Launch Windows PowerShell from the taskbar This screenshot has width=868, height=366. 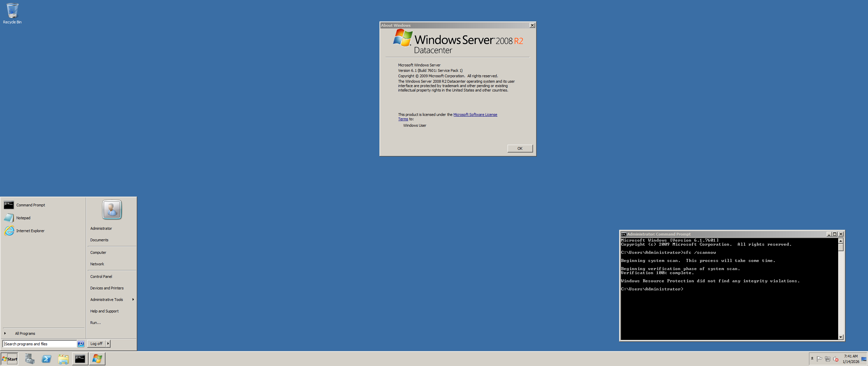point(46,359)
